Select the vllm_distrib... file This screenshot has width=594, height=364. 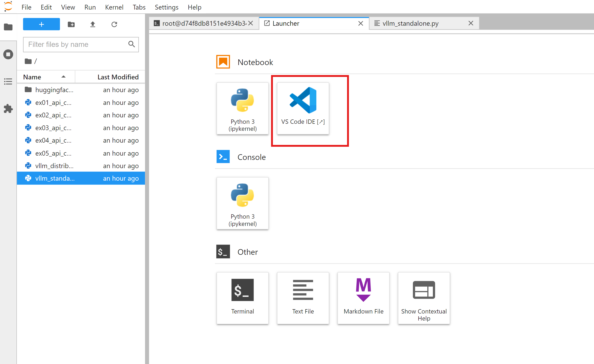tap(81, 166)
